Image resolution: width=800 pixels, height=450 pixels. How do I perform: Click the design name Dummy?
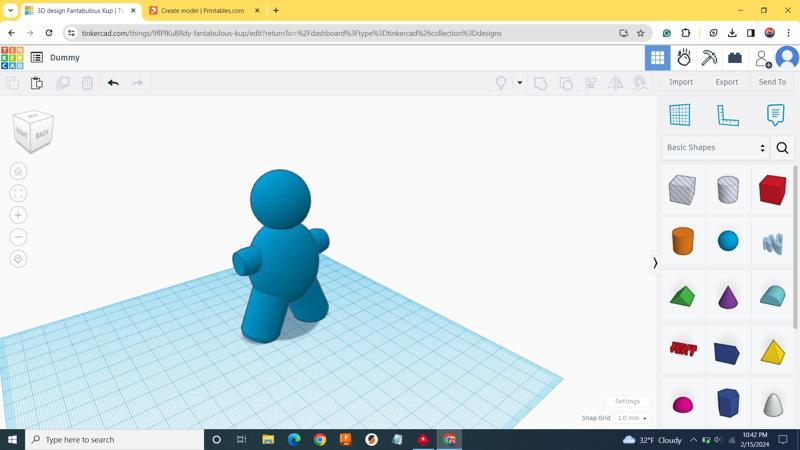(x=65, y=58)
